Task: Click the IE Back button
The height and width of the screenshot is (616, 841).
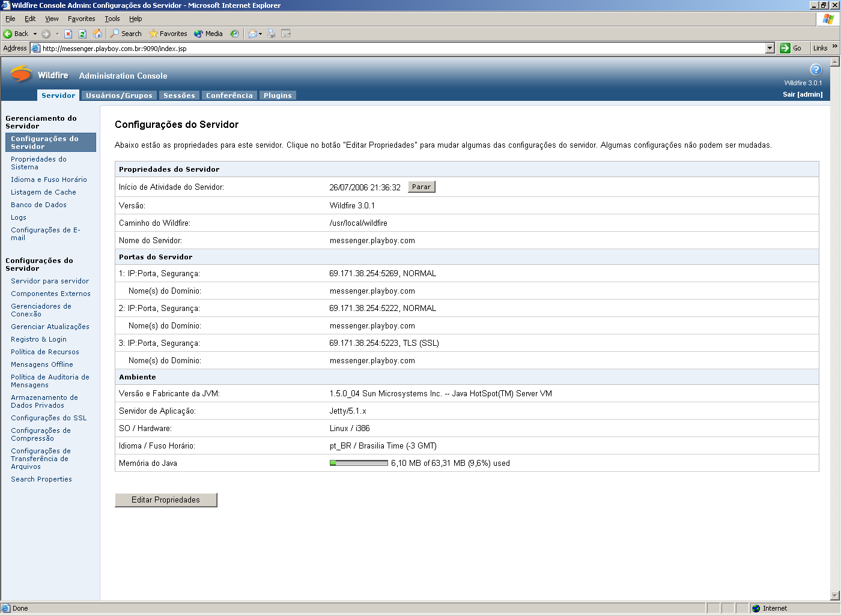Action: point(16,34)
